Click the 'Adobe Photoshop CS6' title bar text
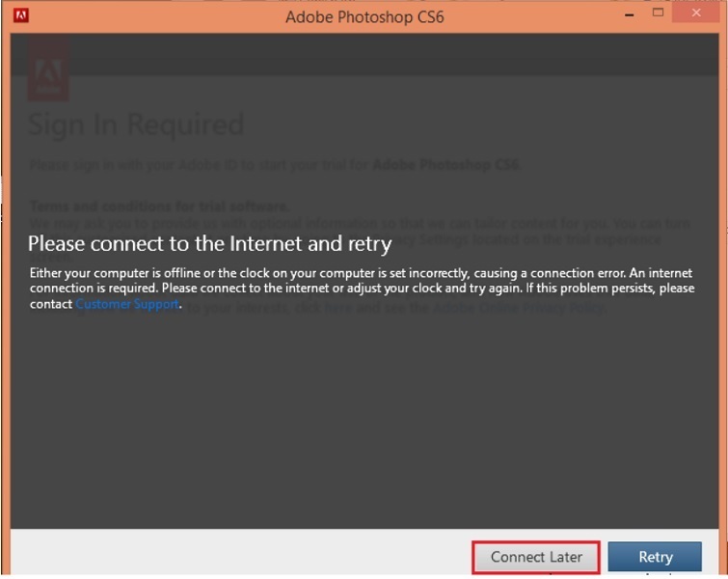The image size is (728, 579). [364, 16]
